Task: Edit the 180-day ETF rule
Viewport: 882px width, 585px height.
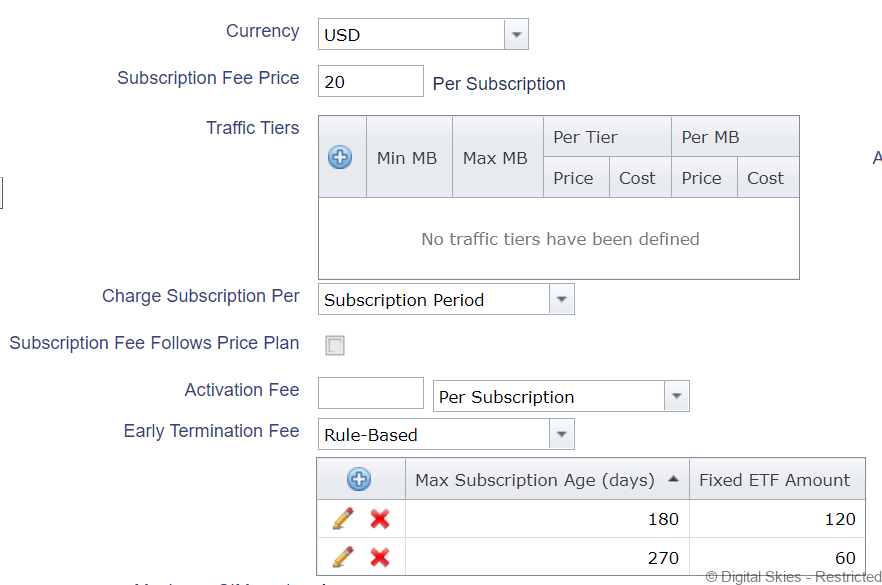Action: (343, 519)
